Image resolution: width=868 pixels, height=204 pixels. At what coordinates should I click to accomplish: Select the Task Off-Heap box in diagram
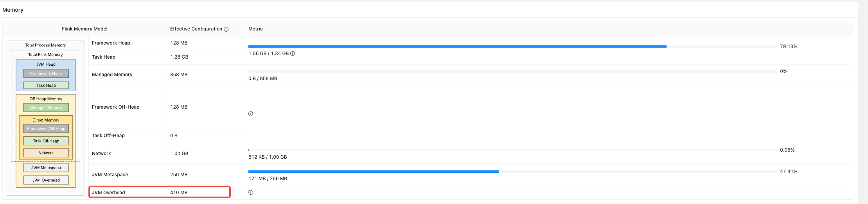pos(46,141)
